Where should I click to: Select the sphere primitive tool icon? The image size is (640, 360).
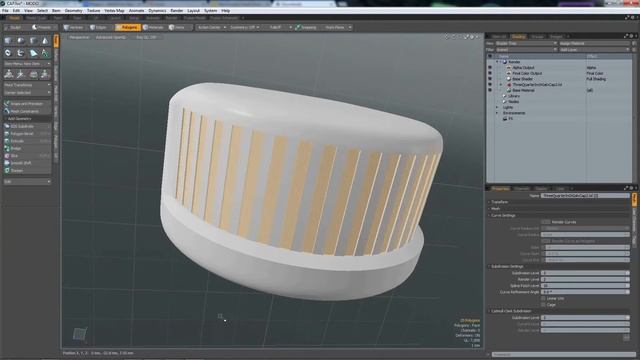click(x=20, y=41)
